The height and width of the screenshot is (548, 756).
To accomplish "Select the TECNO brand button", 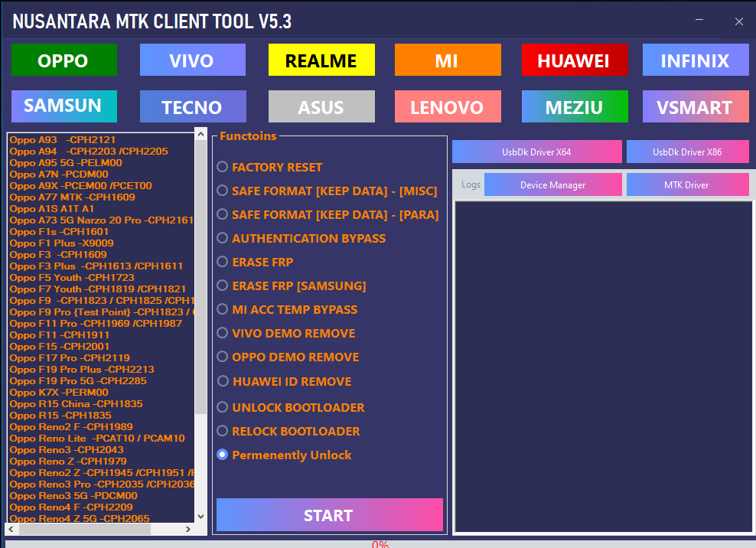I will [x=192, y=106].
